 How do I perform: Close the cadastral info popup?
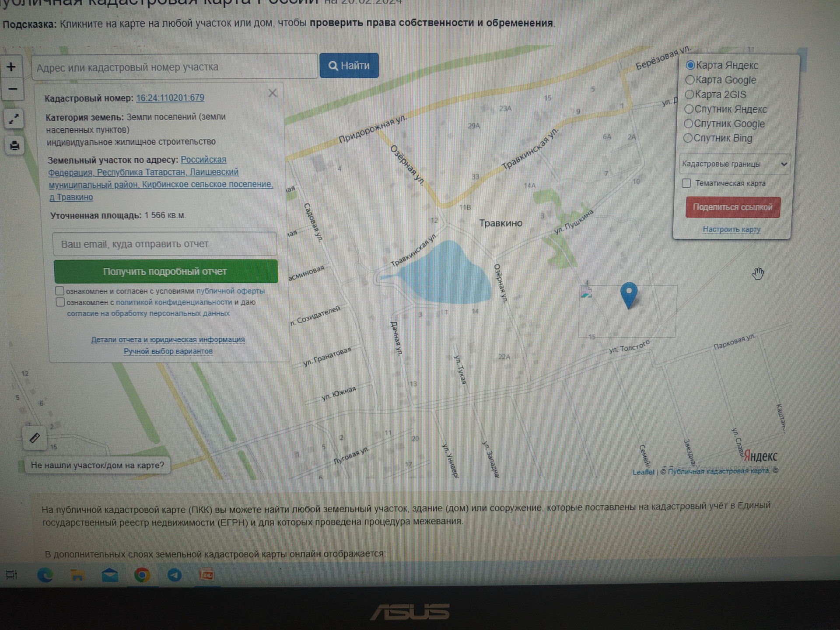pyautogui.click(x=272, y=93)
